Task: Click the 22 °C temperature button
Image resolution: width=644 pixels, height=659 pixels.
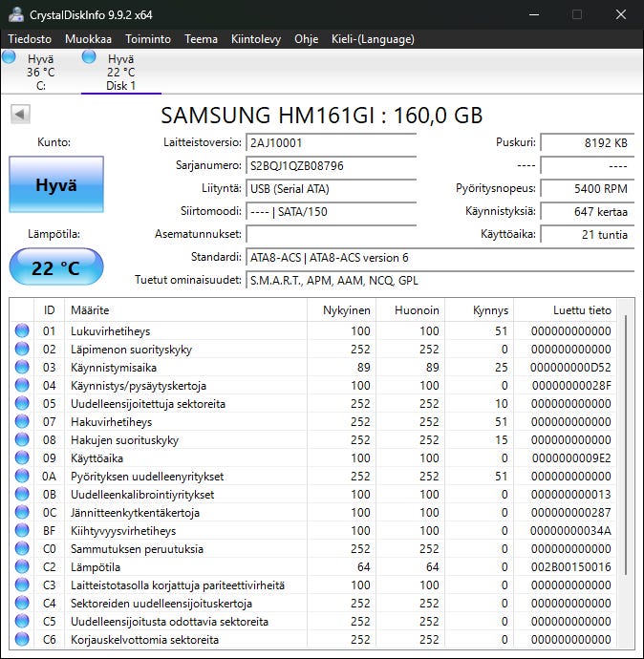Action: point(56,267)
